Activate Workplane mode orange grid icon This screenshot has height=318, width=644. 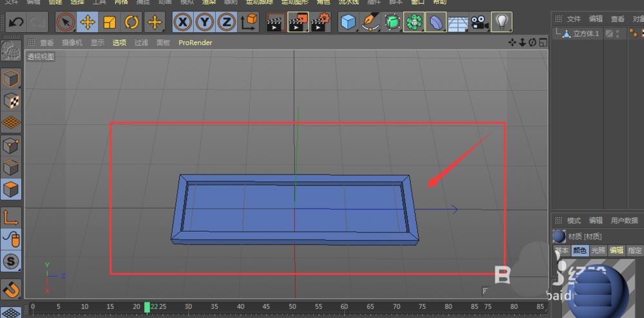[11, 123]
